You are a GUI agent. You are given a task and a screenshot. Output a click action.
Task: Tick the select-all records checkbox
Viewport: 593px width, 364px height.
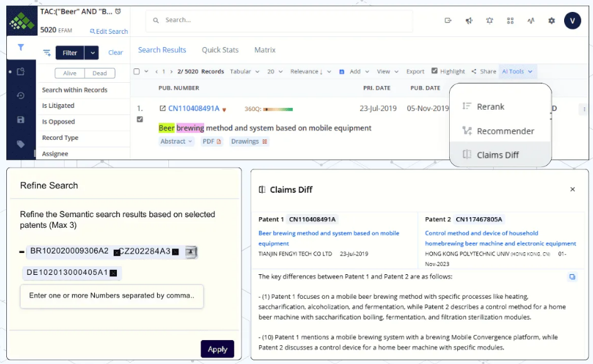tap(137, 72)
